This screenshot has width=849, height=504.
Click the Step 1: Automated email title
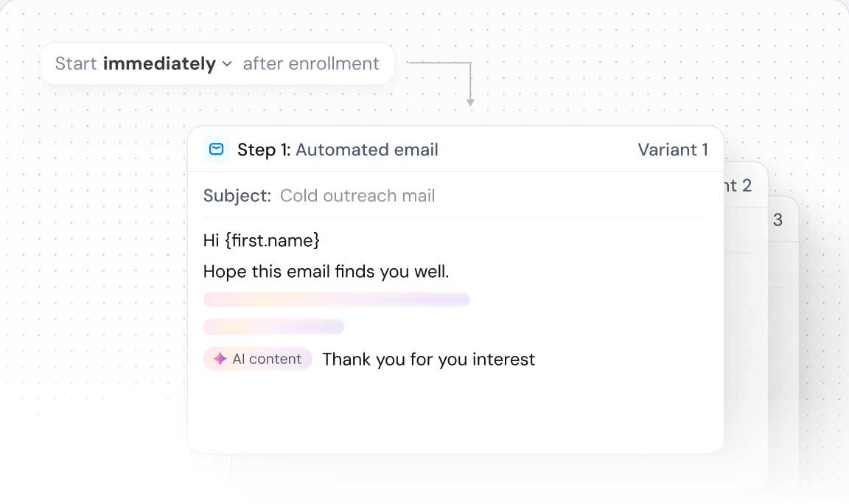tap(338, 150)
